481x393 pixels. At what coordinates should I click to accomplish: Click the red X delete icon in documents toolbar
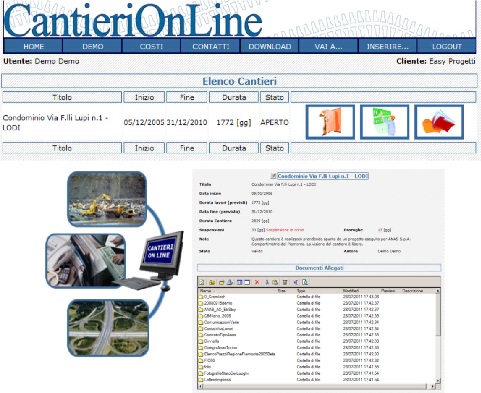[x=257, y=282]
